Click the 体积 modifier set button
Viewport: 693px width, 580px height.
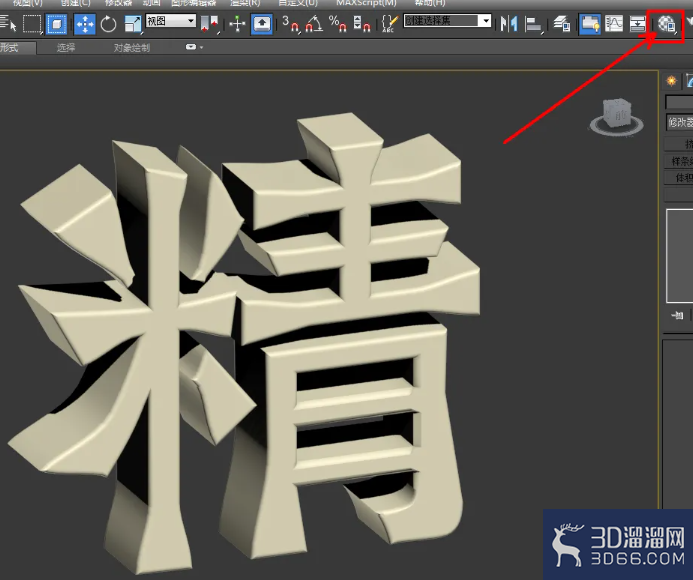tap(679, 177)
